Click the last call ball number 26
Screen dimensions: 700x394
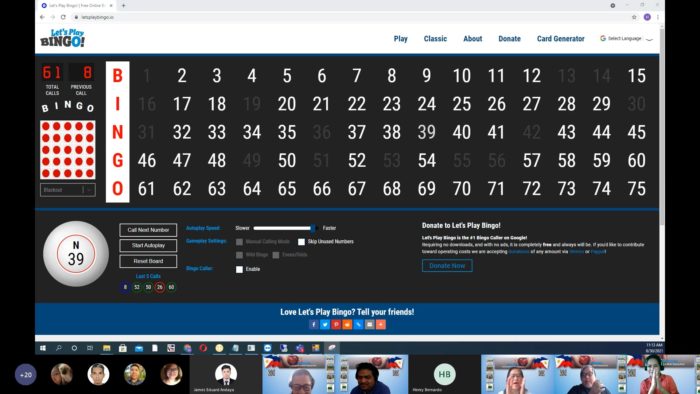(160, 287)
